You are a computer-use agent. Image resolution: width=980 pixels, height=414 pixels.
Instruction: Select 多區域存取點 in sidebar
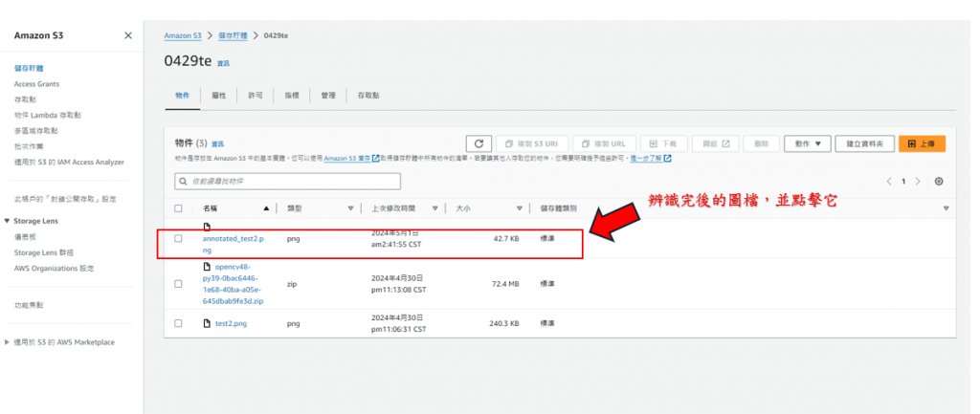(35, 130)
